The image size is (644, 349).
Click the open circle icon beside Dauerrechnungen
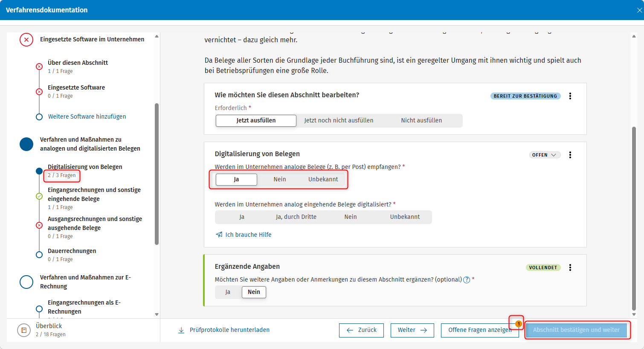tap(39, 255)
